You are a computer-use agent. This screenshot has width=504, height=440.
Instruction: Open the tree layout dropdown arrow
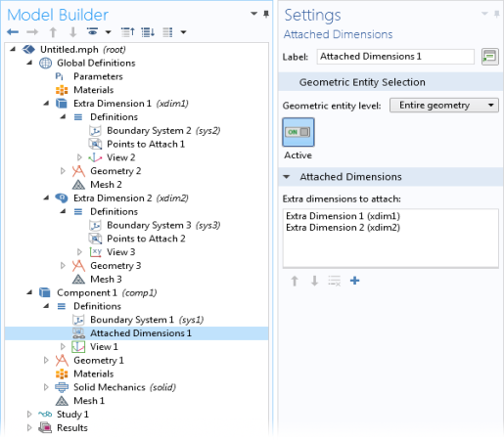coord(183,32)
